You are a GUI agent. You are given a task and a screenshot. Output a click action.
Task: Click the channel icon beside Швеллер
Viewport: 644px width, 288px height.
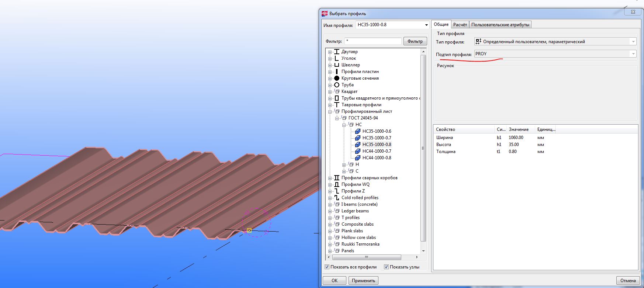tap(336, 65)
